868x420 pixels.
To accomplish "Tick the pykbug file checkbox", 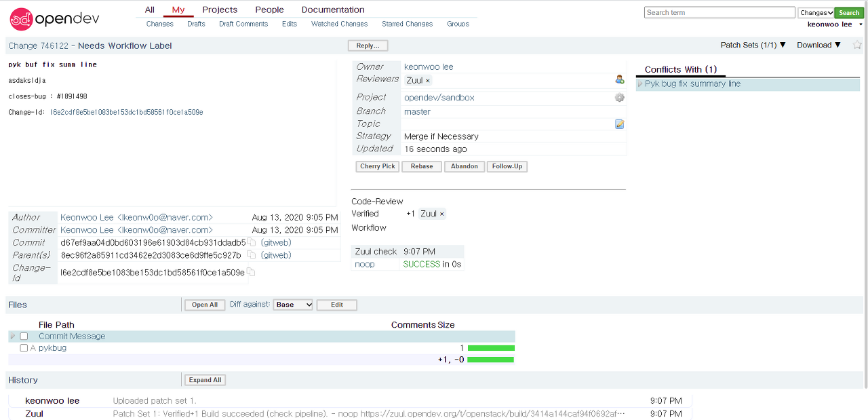I will [24, 348].
